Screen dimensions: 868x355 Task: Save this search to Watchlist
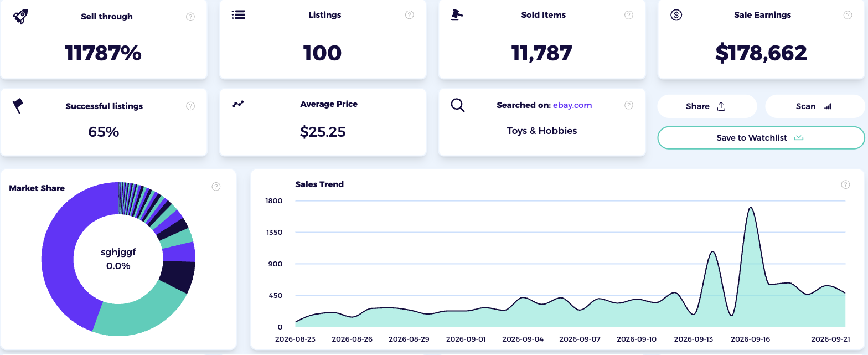[x=761, y=138]
